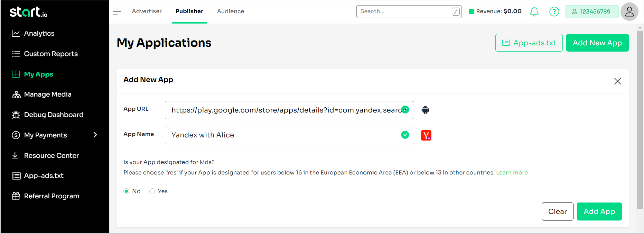
Task: Click the Yandex app icon thumbnail
Action: pos(426,135)
